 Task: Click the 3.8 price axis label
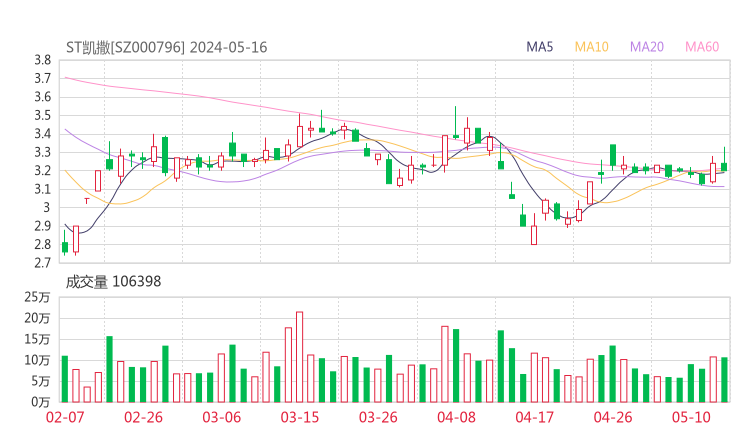pos(42,60)
